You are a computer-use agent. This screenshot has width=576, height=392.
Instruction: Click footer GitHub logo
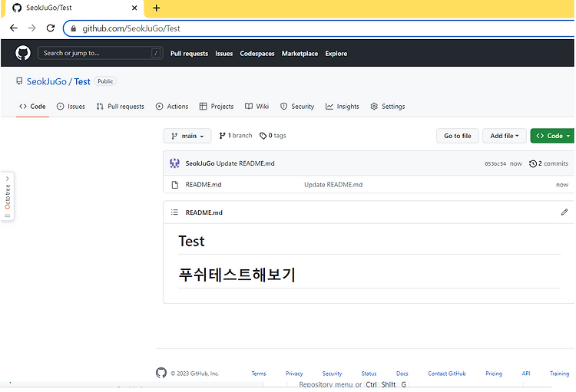click(161, 373)
